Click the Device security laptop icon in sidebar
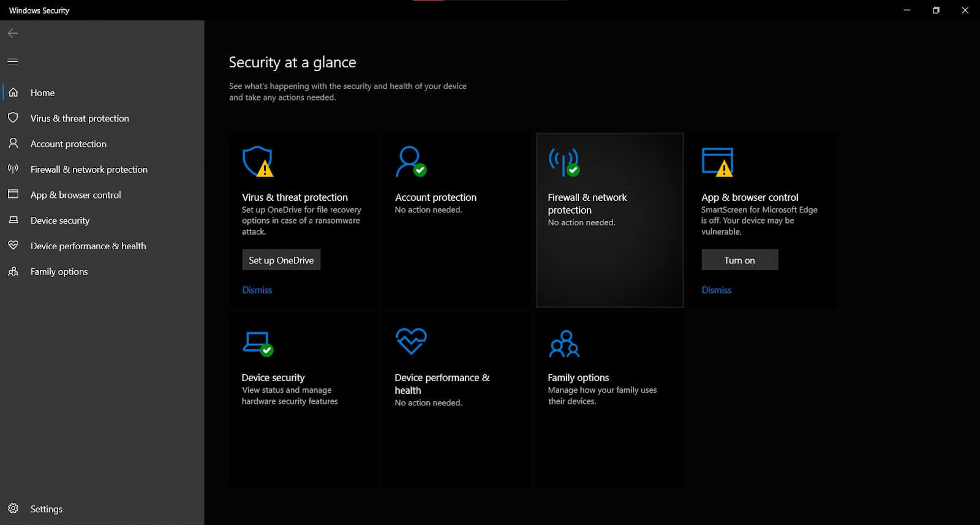980x525 pixels. tap(13, 220)
